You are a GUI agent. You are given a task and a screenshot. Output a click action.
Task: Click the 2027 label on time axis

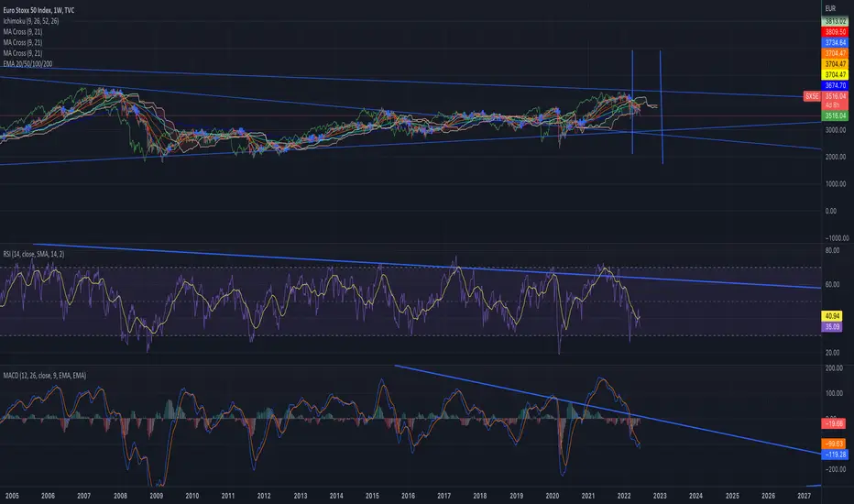(805, 496)
